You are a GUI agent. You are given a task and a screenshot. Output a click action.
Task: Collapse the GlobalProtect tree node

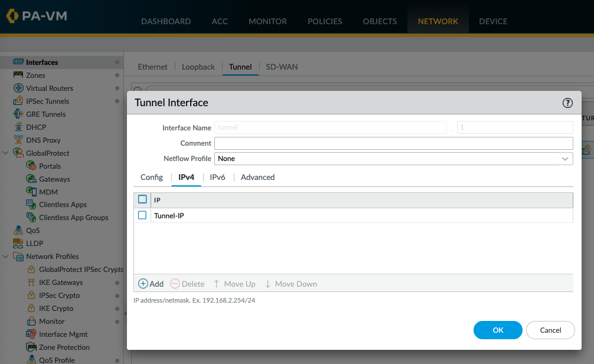[6, 153]
